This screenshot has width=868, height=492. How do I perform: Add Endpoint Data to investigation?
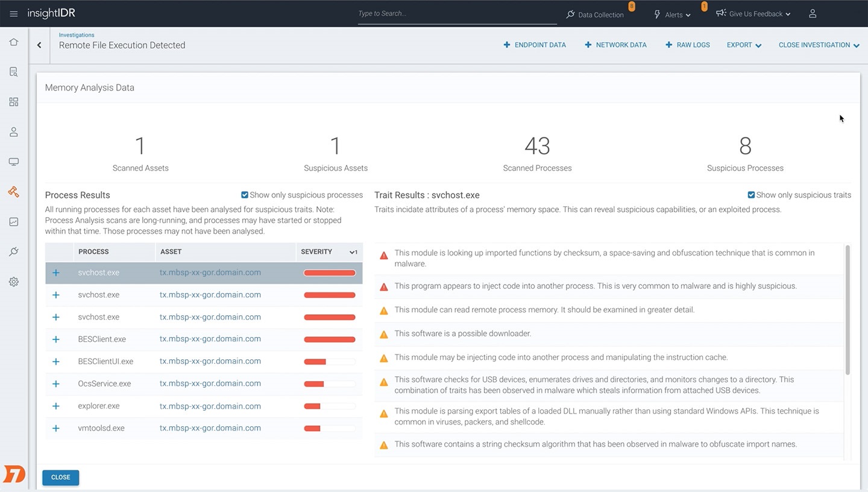535,45
